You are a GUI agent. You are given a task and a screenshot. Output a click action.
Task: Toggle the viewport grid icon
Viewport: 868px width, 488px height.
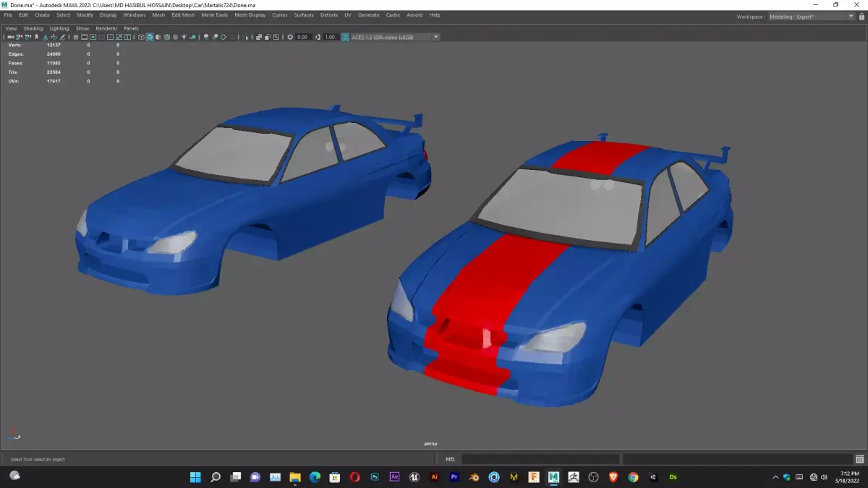point(76,37)
